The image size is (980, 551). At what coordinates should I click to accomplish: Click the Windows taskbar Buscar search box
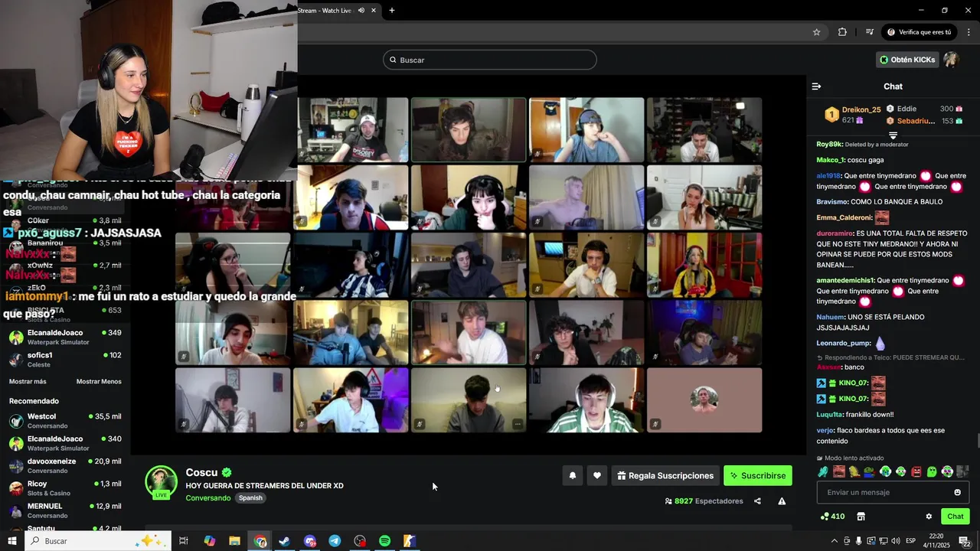(x=97, y=541)
